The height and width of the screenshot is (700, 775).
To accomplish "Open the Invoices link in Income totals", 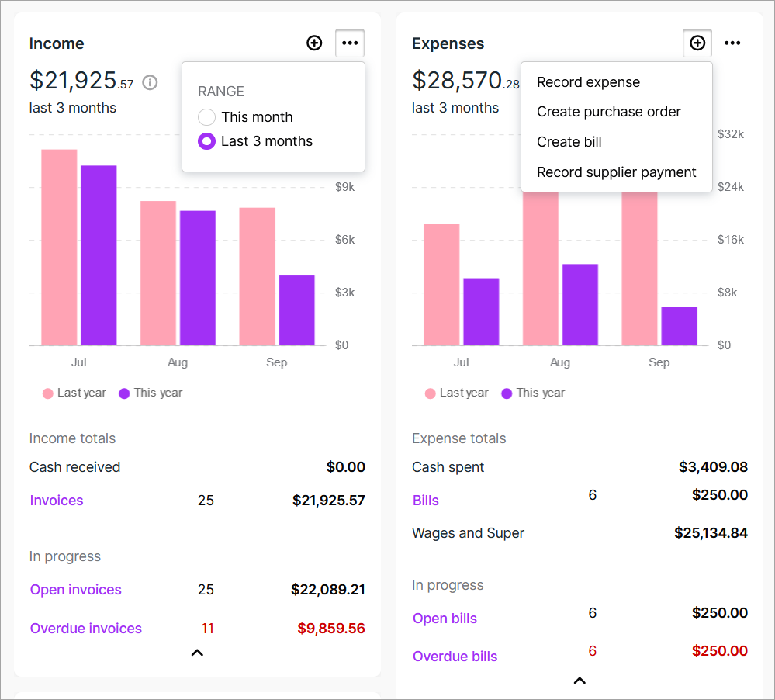I will click(x=57, y=501).
